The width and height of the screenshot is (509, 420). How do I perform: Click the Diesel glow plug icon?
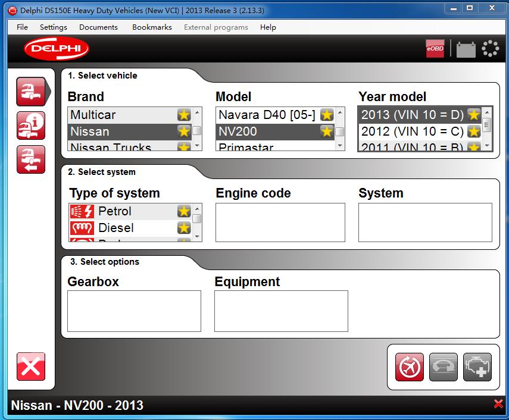(x=82, y=228)
